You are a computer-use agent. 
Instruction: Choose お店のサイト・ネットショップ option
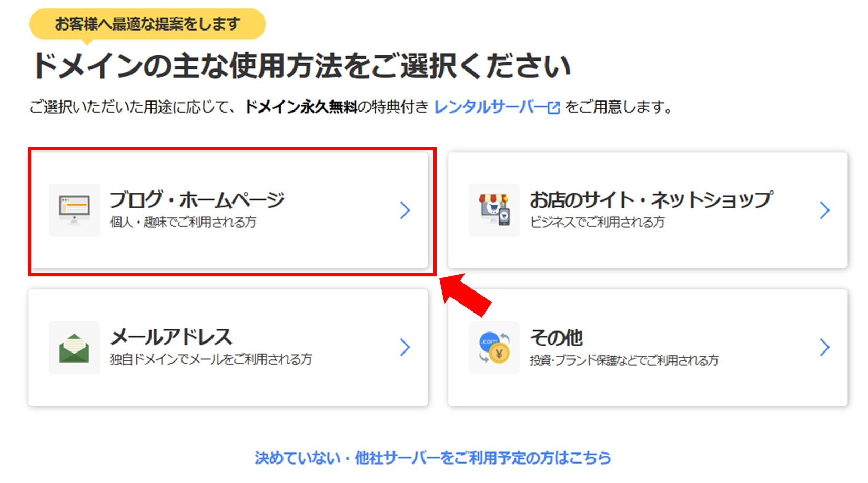click(x=648, y=210)
